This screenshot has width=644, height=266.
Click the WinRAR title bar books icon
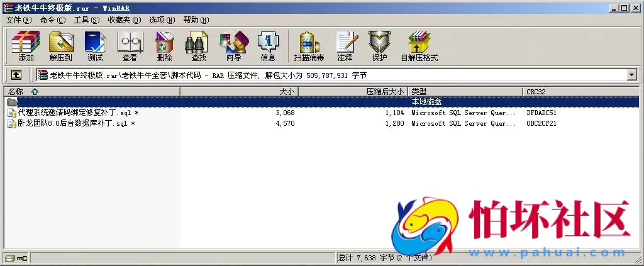tap(8, 8)
